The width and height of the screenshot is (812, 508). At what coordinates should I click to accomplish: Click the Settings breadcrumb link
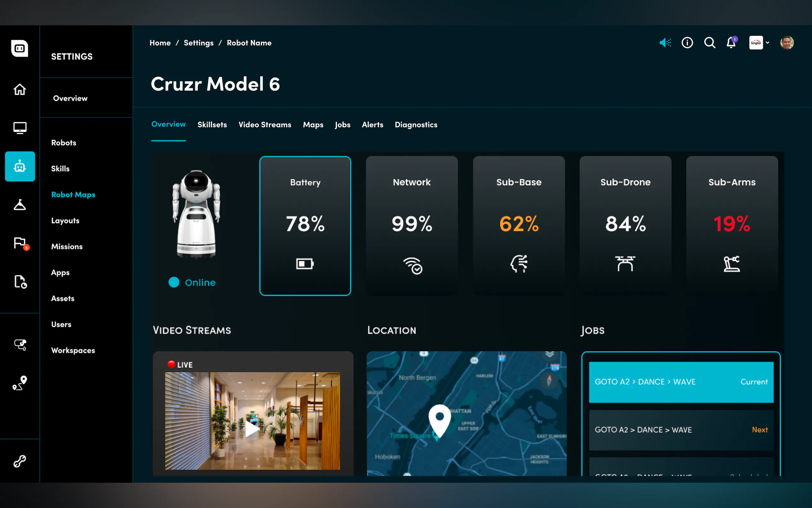tap(199, 43)
